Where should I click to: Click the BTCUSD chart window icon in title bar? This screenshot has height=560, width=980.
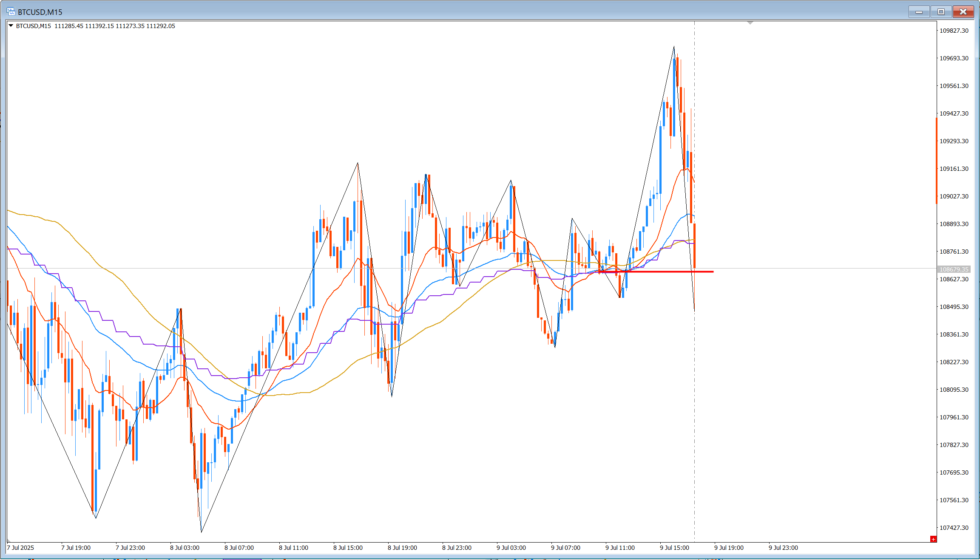(11, 12)
